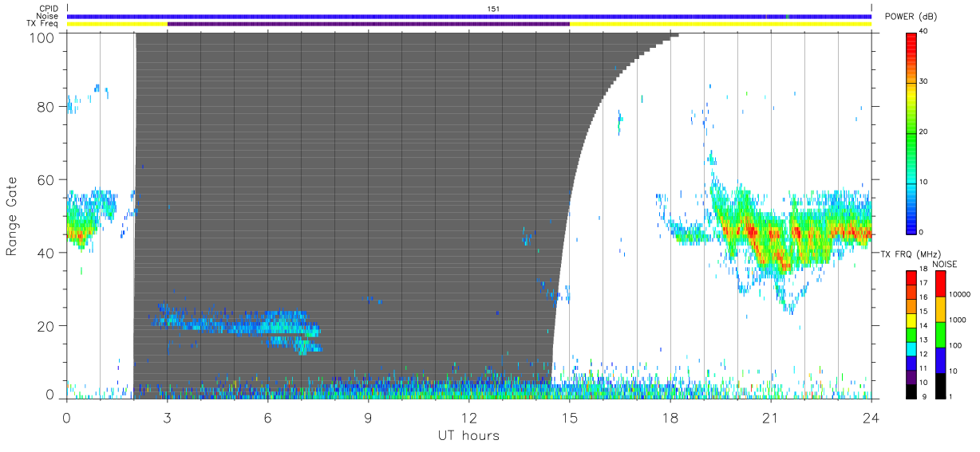The width and height of the screenshot is (980, 452).
Task: Click Range Gate axis tick label 80
Action: click(46, 107)
